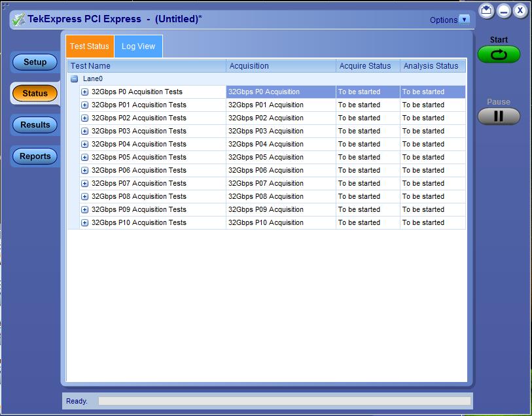
Task: Minimize the TekExpress window
Action: (504, 11)
